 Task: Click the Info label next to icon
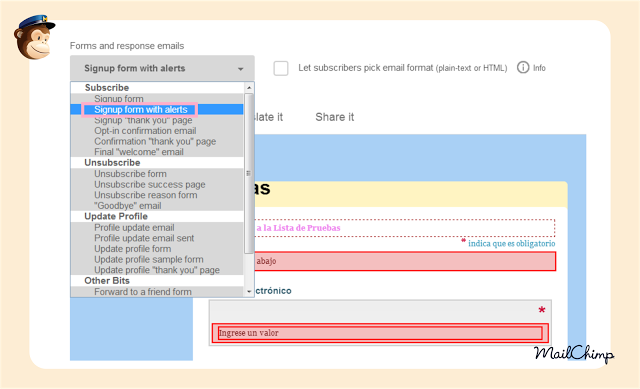tap(539, 68)
